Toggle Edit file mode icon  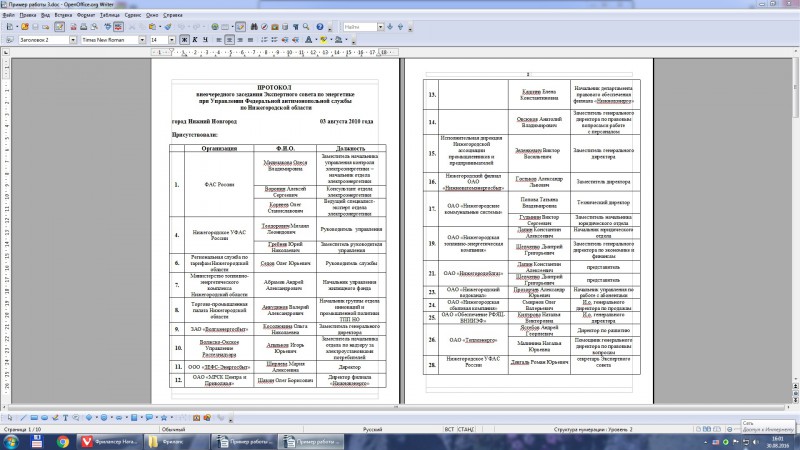tap(59, 27)
